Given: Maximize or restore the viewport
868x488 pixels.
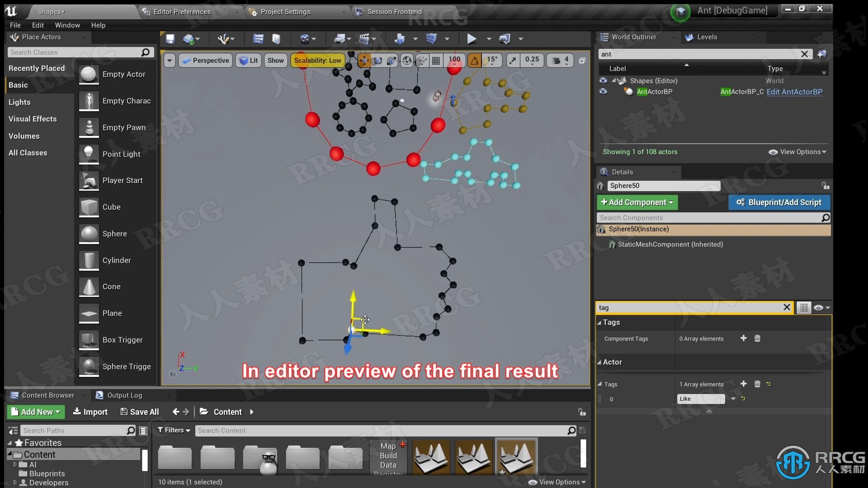Looking at the screenshot, I should (x=582, y=61).
